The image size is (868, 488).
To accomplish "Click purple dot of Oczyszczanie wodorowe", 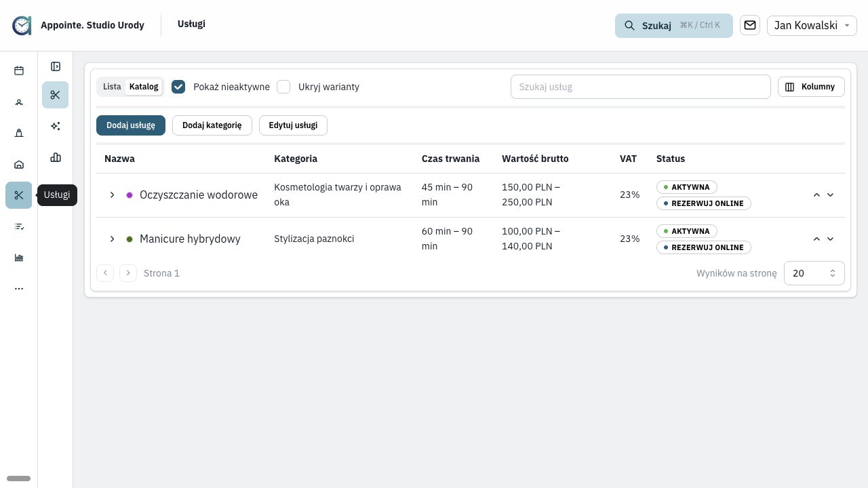I will [x=130, y=195].
